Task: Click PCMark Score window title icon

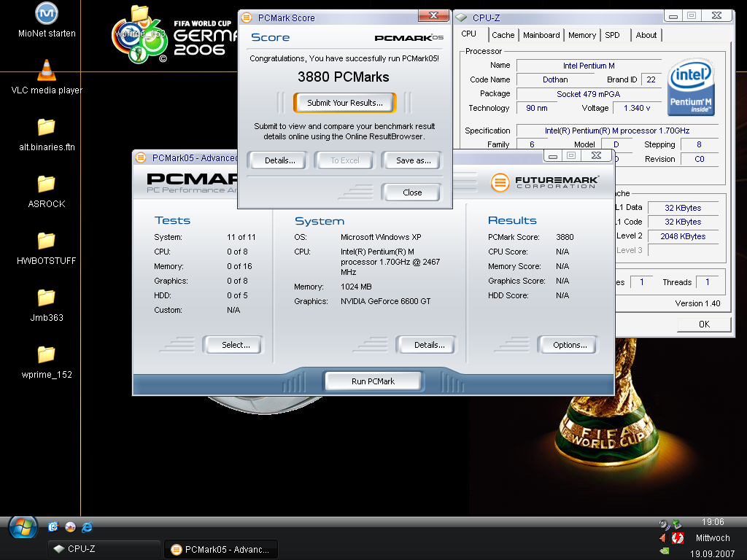Action: coord(247,18)
